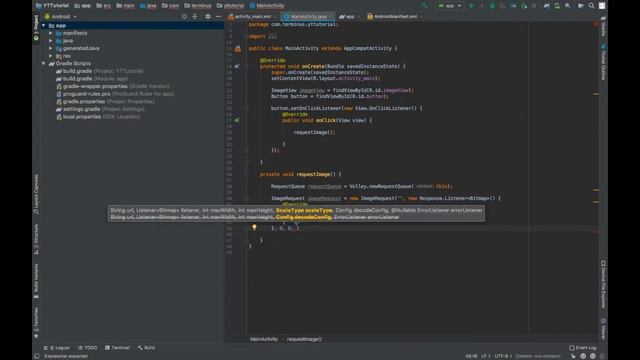
Task: Open the Device File Explorer on the right edge
Action: 603,284
